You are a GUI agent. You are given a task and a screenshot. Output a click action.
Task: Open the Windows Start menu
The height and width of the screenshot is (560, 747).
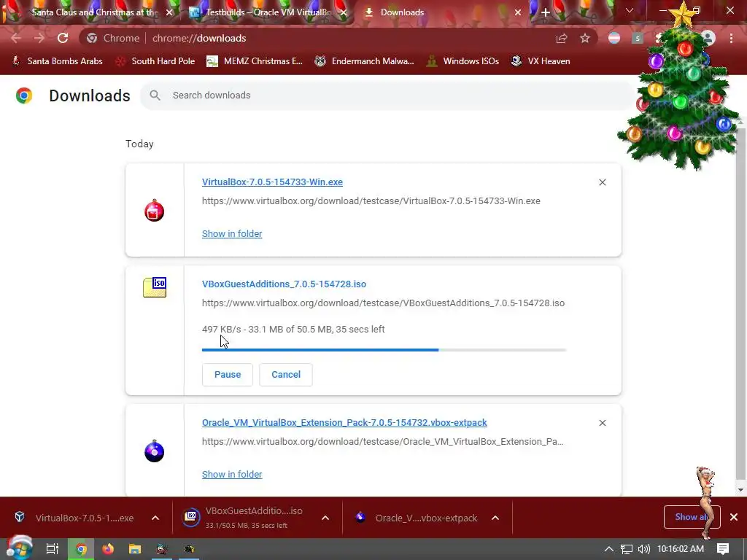pos(19,548)
